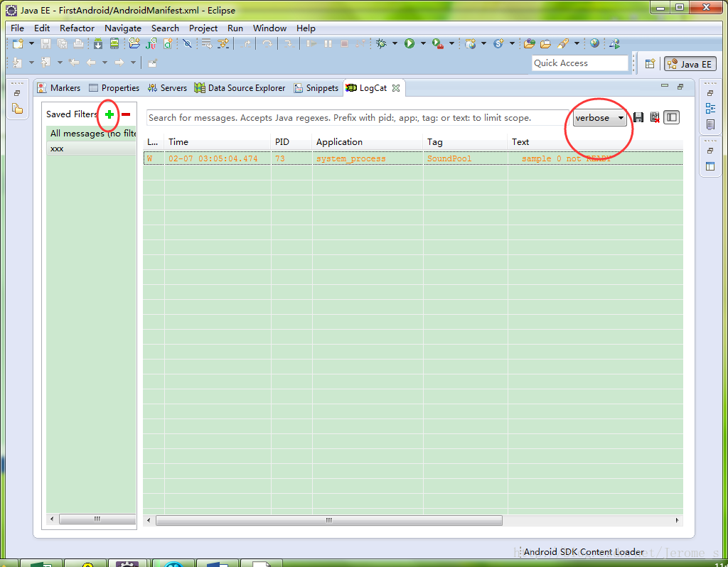Expand the Forward navigation dropdown arrow
728x567 pixels.
[x=133, y=63]
